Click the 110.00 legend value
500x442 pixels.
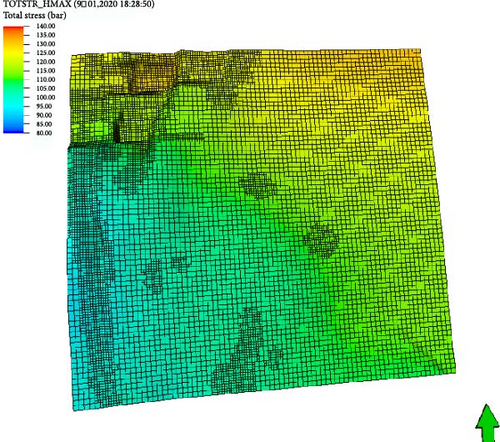46,79
